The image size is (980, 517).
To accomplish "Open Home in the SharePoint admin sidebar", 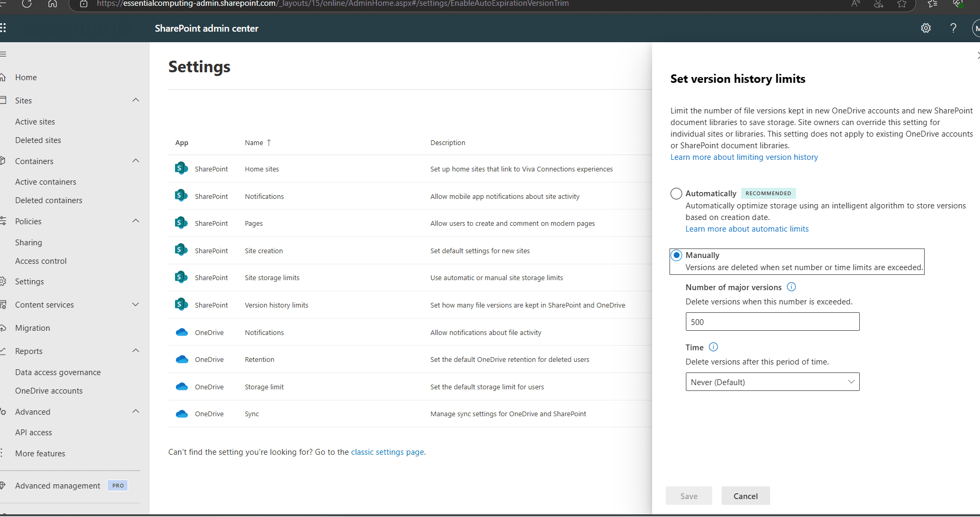I will click(x=25, y=77).
